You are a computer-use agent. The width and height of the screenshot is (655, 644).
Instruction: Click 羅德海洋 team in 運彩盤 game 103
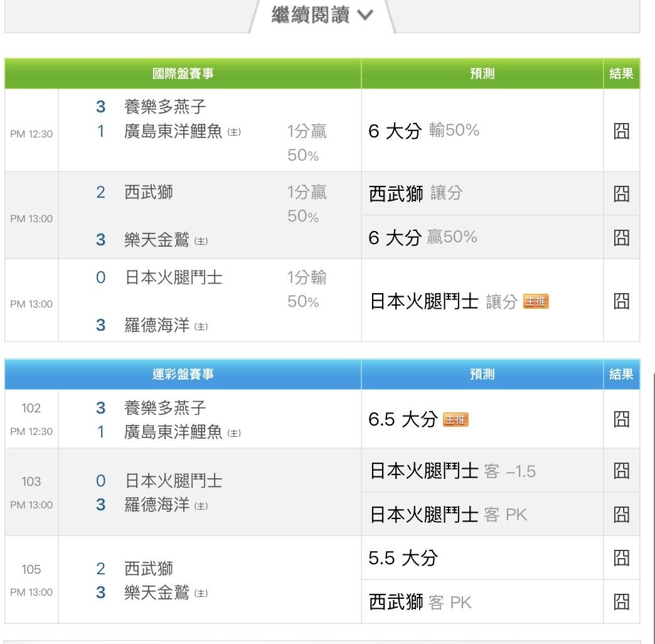point(156,505)
